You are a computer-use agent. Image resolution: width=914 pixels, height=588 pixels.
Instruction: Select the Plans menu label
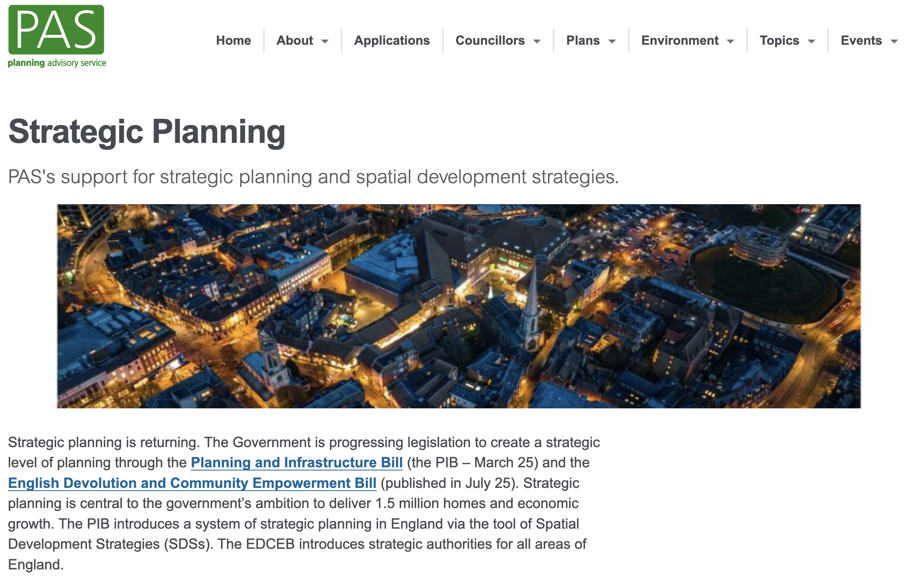[x=583, y=40]
